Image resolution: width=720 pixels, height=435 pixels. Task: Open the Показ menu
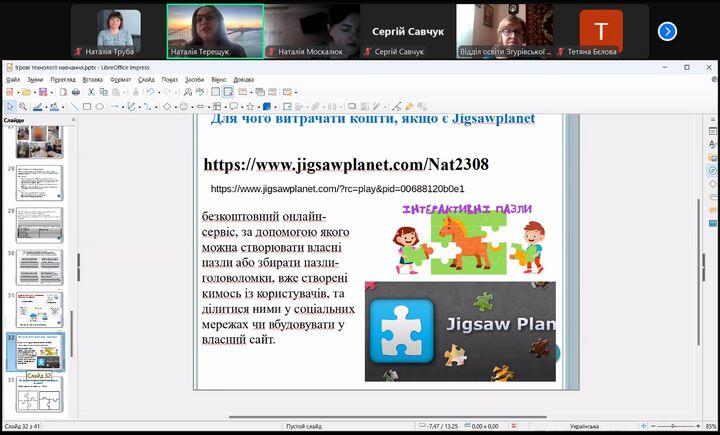[169, 80]
